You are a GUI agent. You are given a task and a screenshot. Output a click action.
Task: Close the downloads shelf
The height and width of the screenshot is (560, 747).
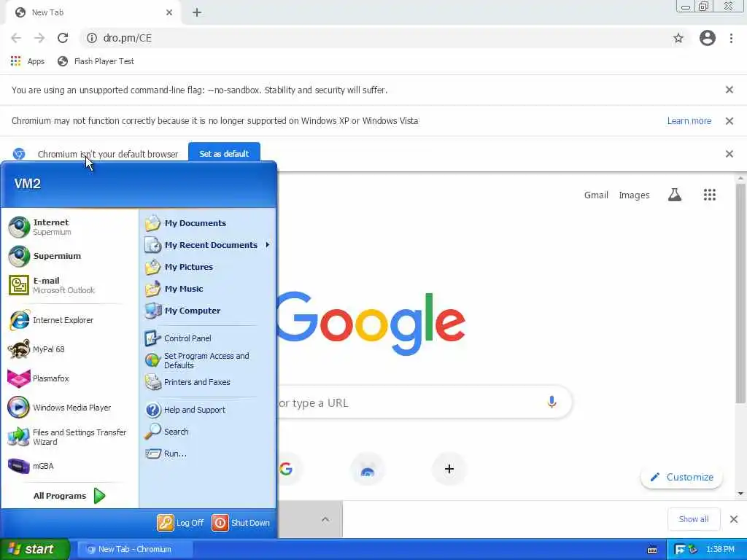pyautogui.click(x=734, y=519)
